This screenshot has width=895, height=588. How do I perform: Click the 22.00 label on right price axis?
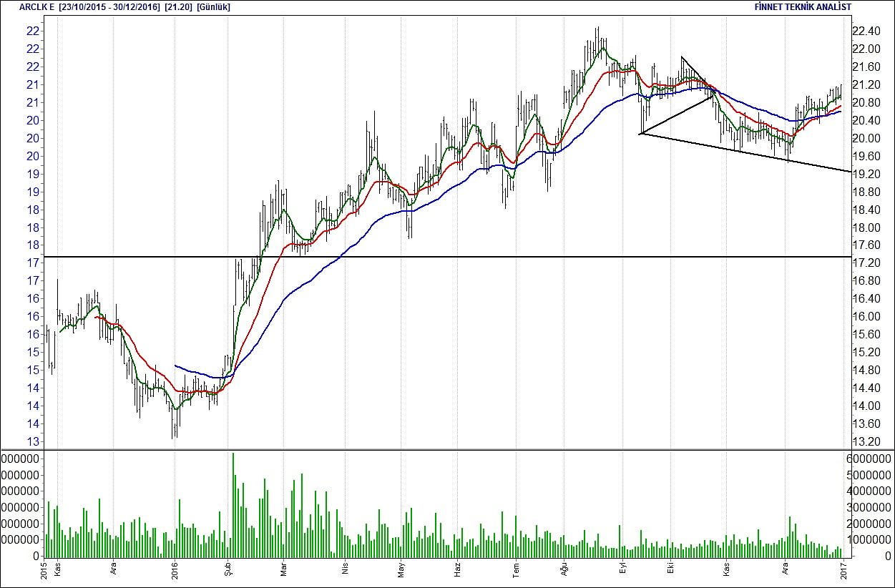866,49
